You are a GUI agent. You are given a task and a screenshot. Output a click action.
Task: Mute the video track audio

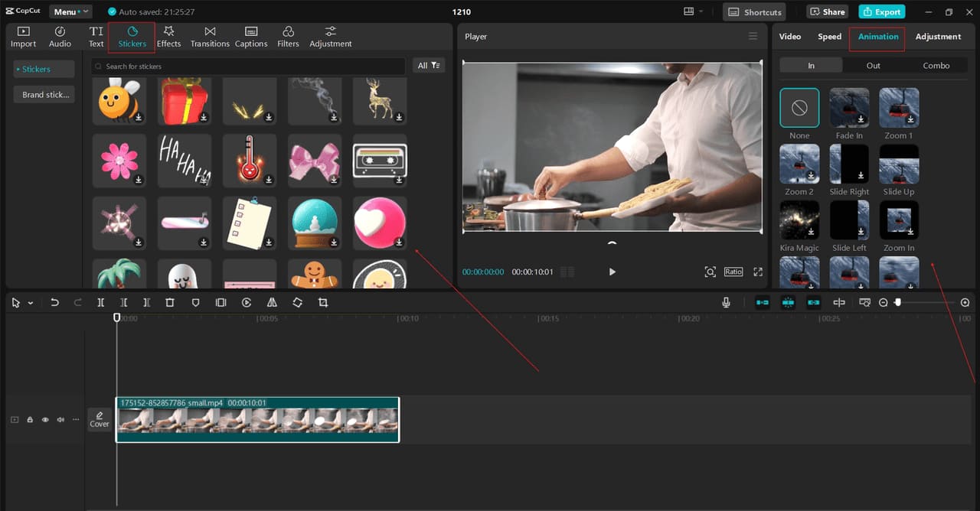pos(60,420)
